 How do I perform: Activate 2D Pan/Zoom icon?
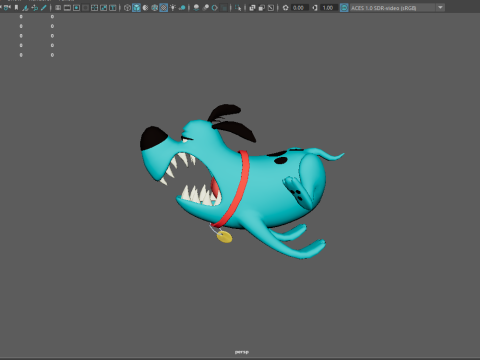(x=34, y=8)
